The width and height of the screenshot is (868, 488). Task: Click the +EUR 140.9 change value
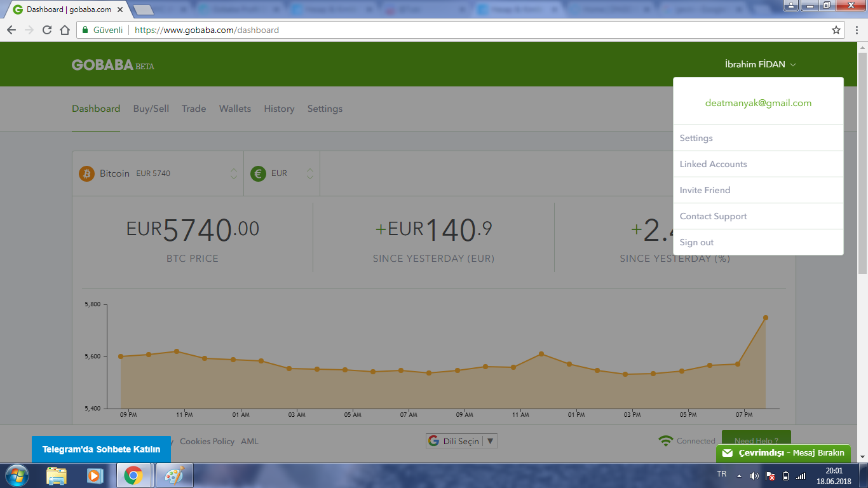click(x=433, y=229)
